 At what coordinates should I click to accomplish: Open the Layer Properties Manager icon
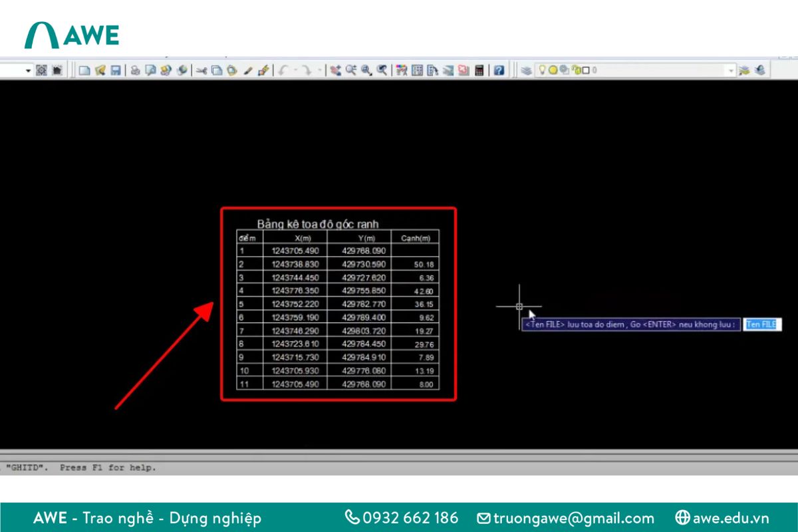(x=526, y=70)
